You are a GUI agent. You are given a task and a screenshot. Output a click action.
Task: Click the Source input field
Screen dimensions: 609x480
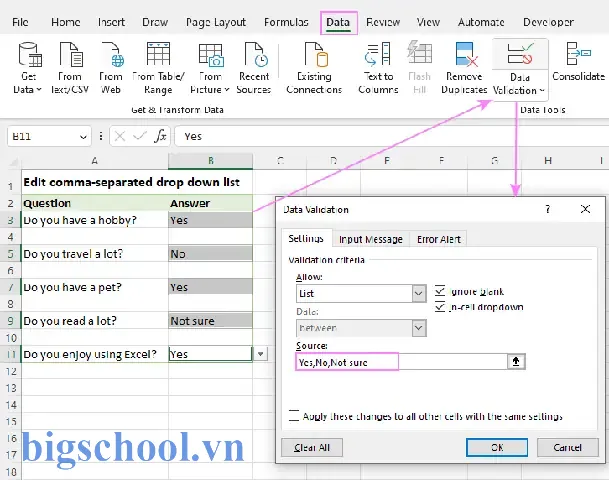click(401, 362)
